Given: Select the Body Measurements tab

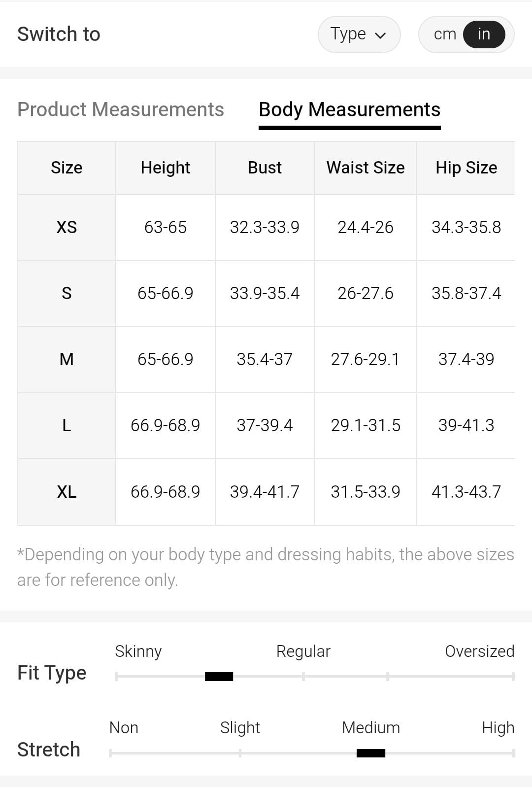Looking at the screenshot, I should pyautogui.click(x=349, y=109).
